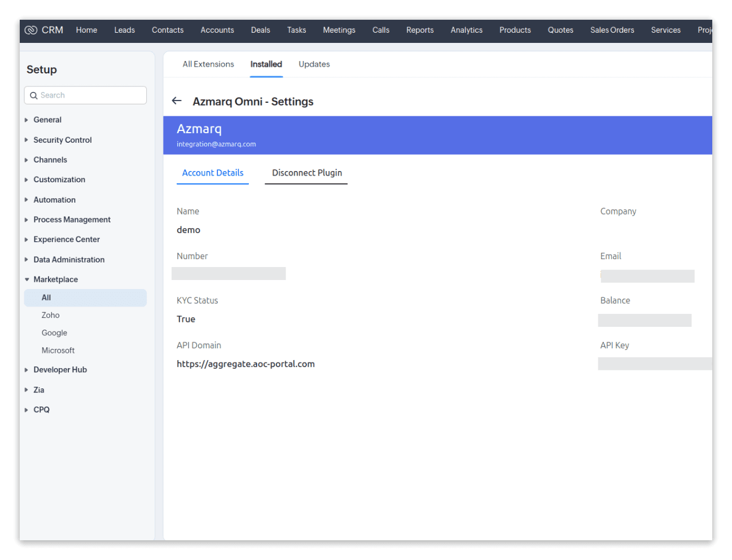The image size is (732, 560).
Task: Expand the Security Control section arrow
Action: [x=27, y=140]
